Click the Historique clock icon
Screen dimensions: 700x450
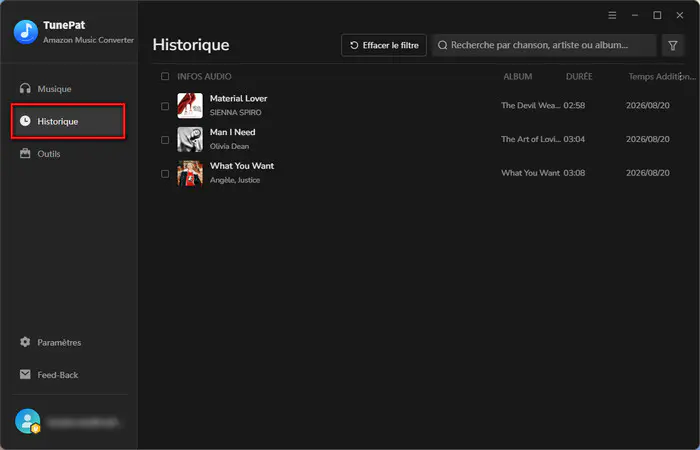point(25,121)
